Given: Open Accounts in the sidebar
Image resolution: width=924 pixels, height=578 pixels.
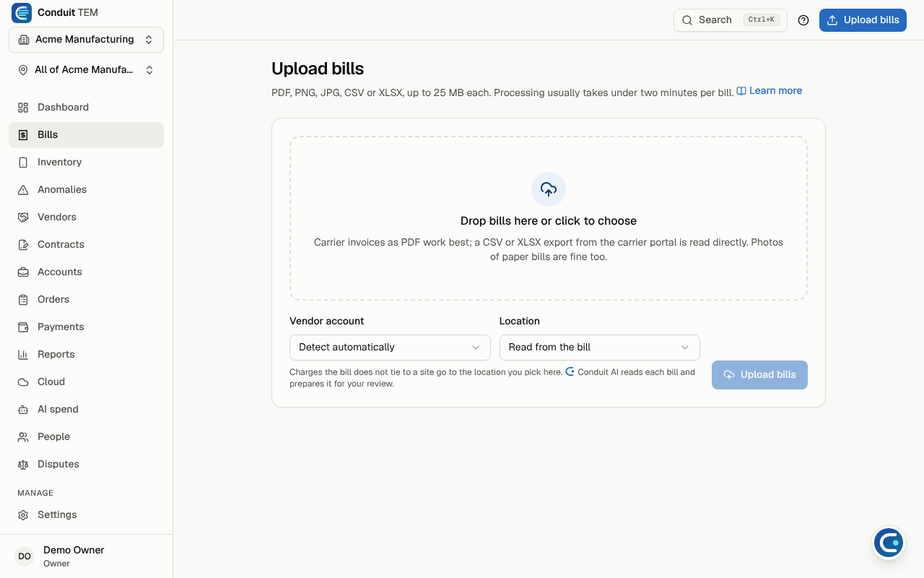Looking at the screenshot, I should pyautogui.click(x=86, y=272).
